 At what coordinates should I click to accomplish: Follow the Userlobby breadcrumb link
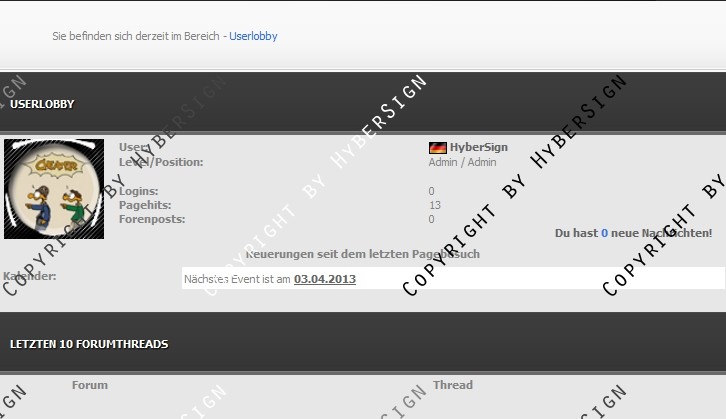click(x=253, y=36)
